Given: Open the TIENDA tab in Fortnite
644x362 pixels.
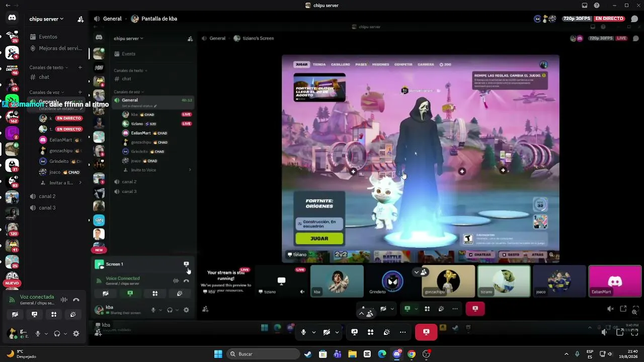Looking at the screenshot, I should click(319, 64).
